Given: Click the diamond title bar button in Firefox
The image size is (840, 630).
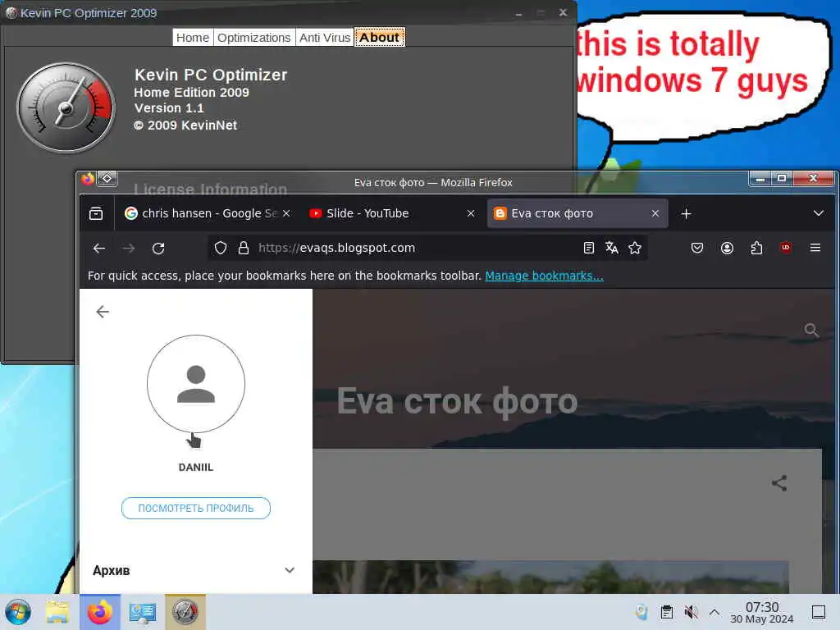Looking at the screenshot, I should point(107,178).
